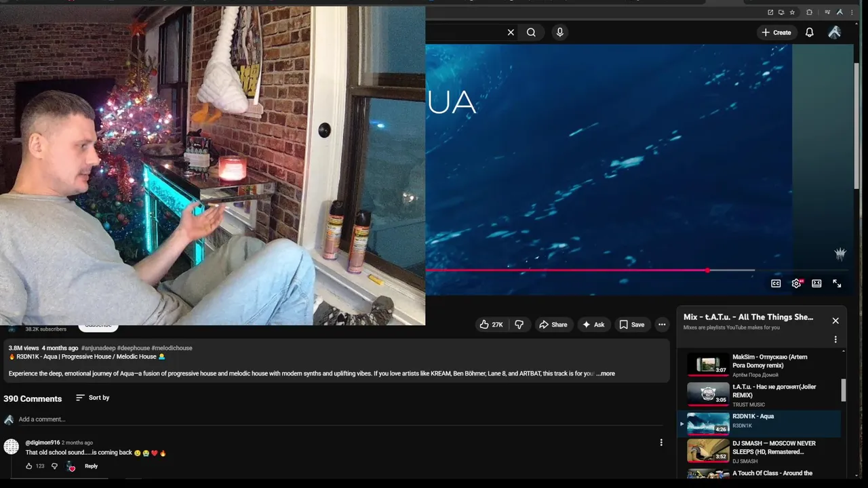Click install app icon in address bar

tap(781, 12)
